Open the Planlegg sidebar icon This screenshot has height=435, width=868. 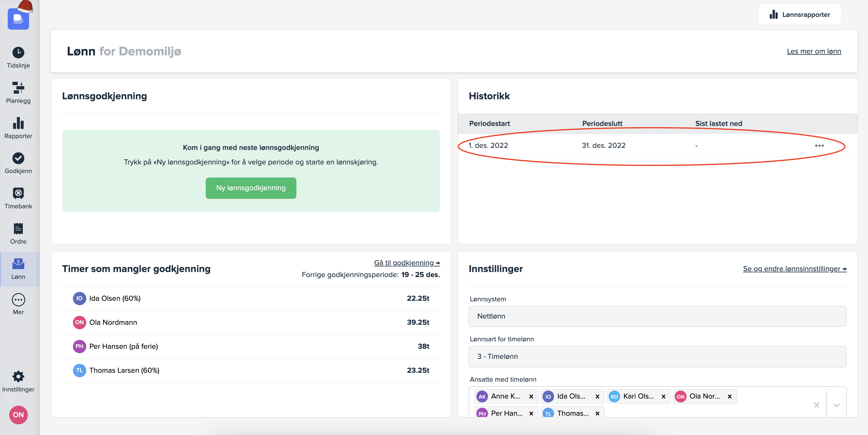click(18, 88)
